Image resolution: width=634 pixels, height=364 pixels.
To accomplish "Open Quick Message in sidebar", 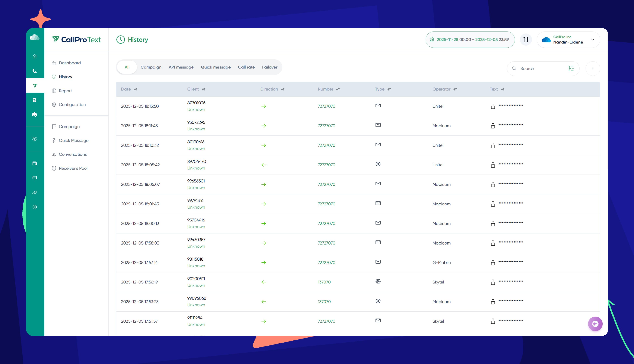I will 73,140.
